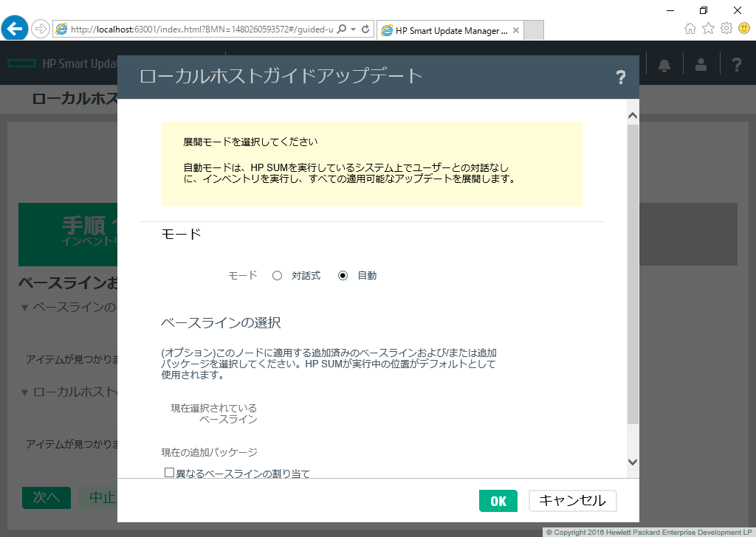Click the dialog scrollbar down arrow
The height and width of the screenshot is (537, 756).
[633, 462]
